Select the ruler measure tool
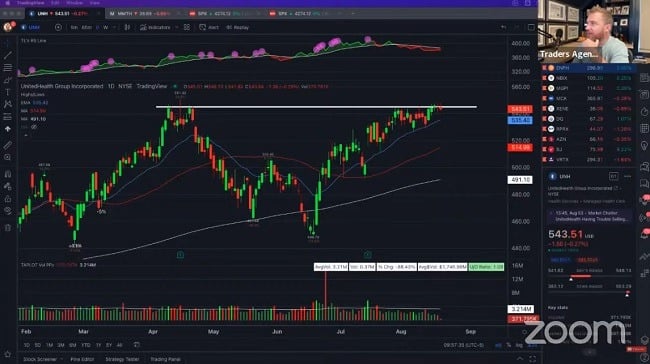This screenshot has height=364, width=650. coord(7,145)
